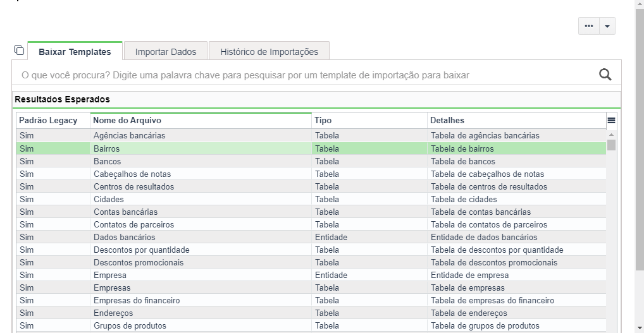Switch to the Importar Dados tab
This screenshot has height=333, width=644.
click(166, 52)
